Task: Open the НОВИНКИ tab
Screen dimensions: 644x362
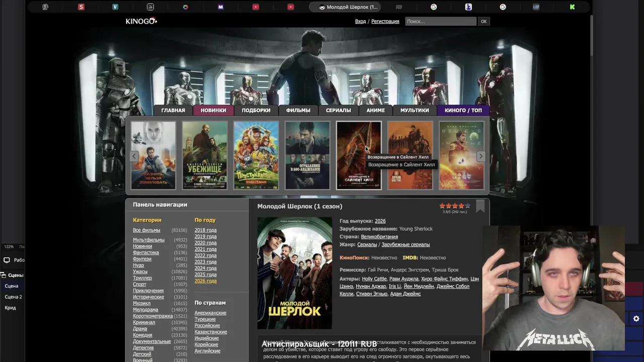Action: click(213, 110)
